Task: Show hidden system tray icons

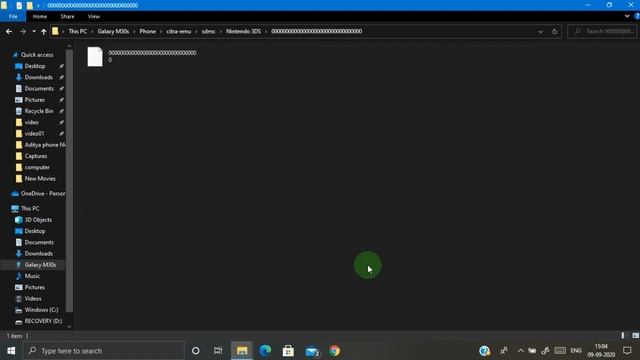Action: [x=520, y=351]
